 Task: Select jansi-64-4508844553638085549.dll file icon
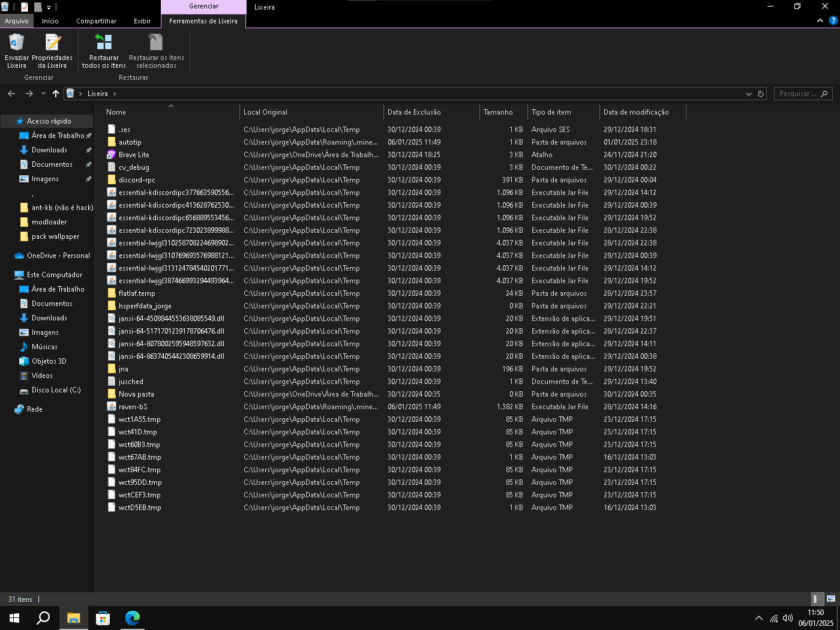coord(111,319)
